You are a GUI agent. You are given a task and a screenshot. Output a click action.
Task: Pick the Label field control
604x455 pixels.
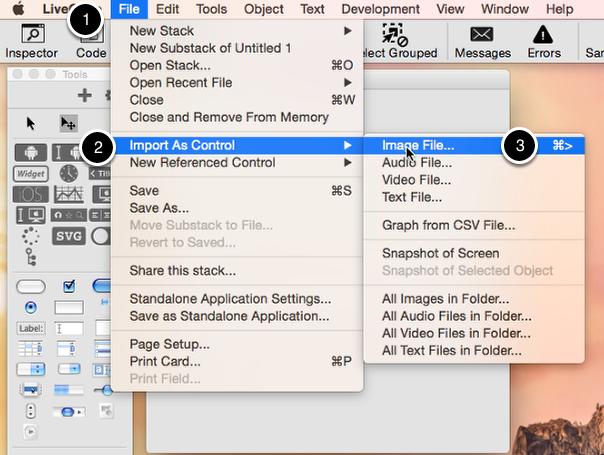pyautogui.click(x=31, y=328)
